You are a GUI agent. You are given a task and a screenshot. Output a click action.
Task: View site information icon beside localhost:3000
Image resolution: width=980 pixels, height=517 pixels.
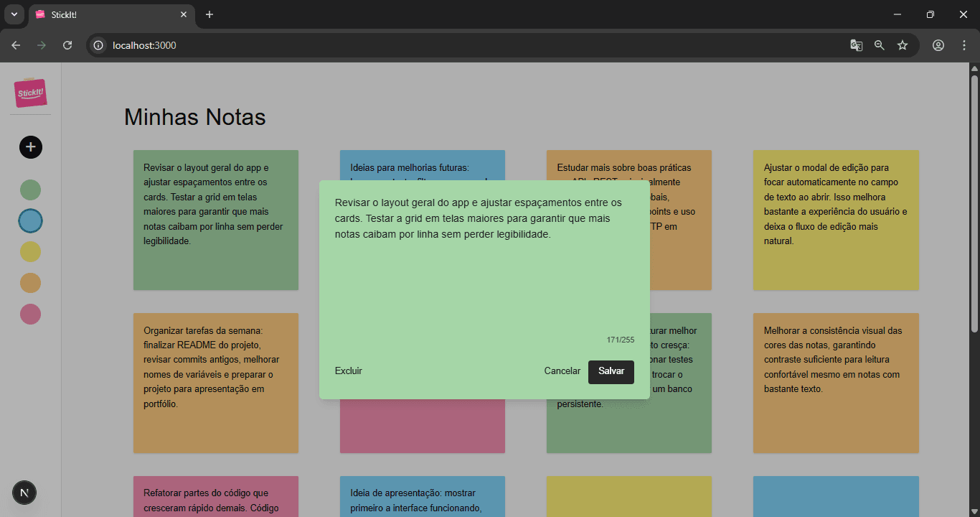pos(99,45)
